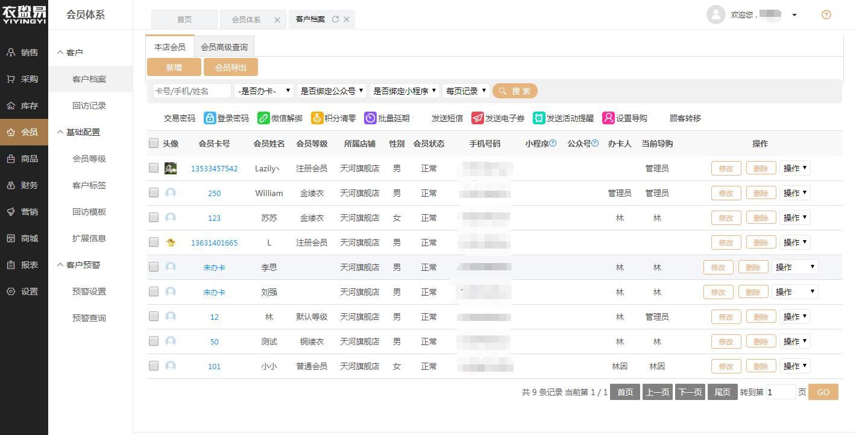This screenshot has width=868, height=435.
Task: Switch to the 会员高级查询 tab
Action: pos(224,47)
